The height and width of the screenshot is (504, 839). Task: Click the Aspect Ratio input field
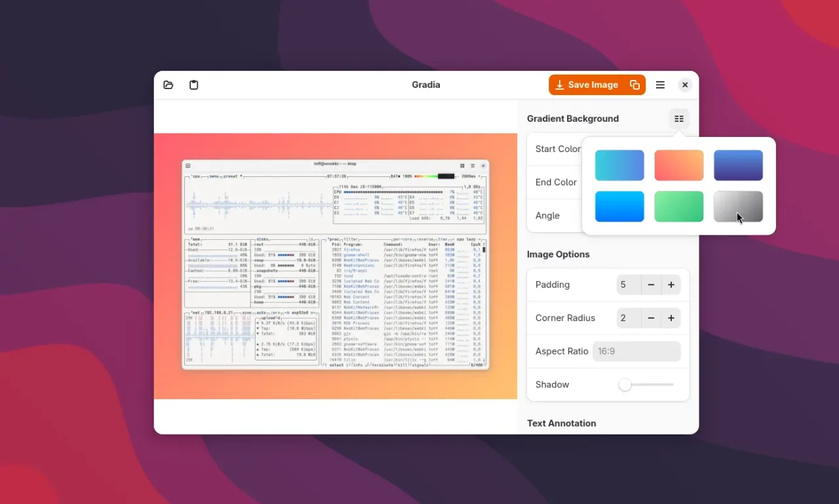[636, 351]
